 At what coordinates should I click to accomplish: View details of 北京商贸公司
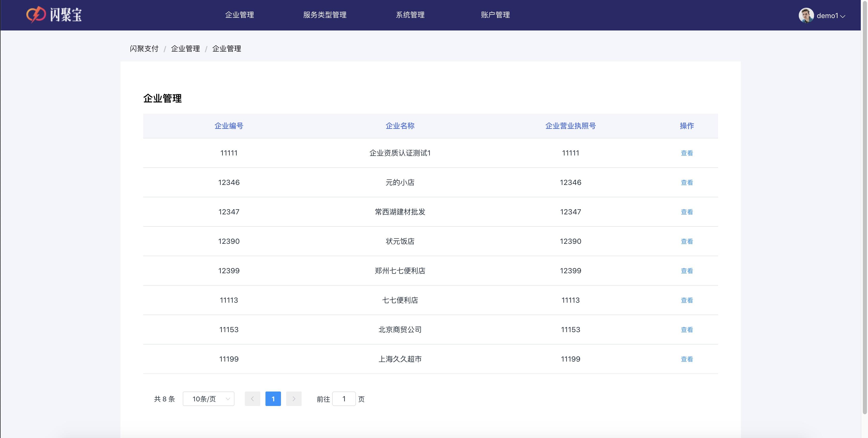tap(687, 330)
